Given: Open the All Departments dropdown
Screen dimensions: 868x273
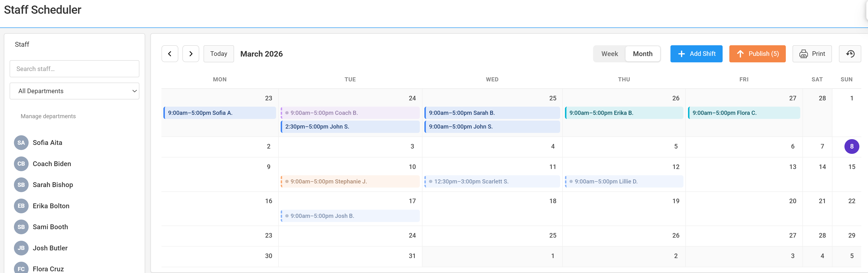Looking at the screenshot, I should tap(74, 91).
